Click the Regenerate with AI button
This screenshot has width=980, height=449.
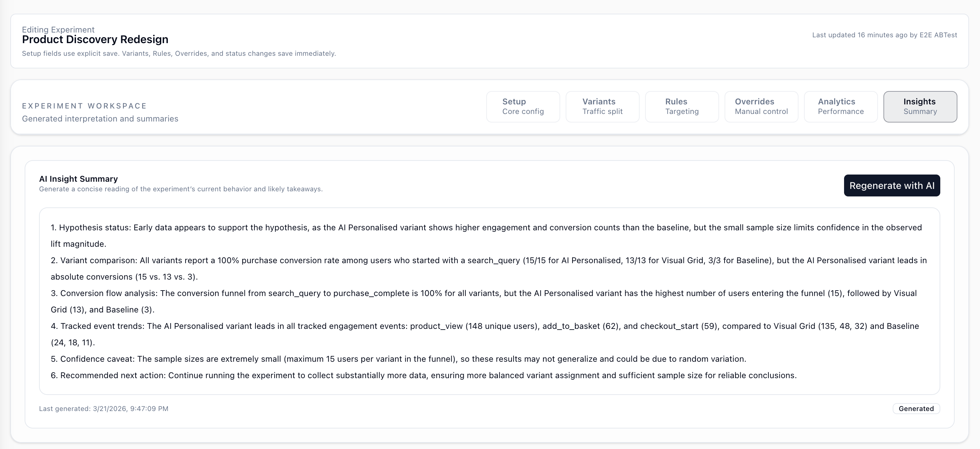pyautogui.click(x=892, y=186)
